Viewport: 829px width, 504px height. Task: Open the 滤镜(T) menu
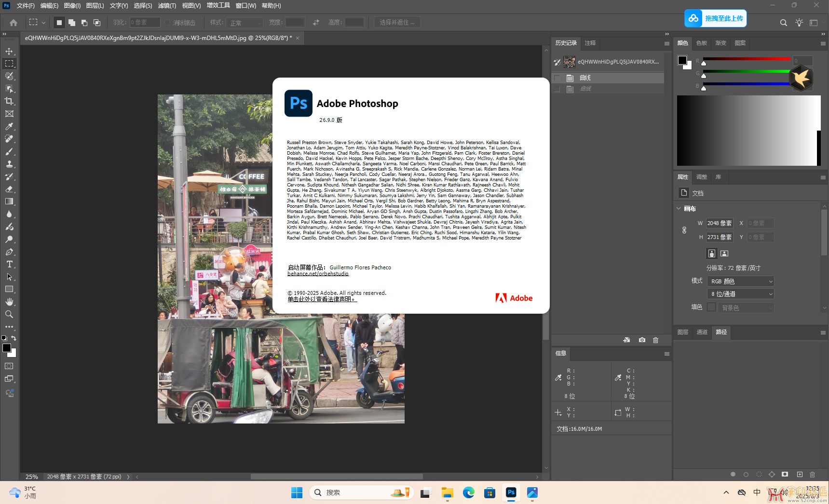[167, 6]
